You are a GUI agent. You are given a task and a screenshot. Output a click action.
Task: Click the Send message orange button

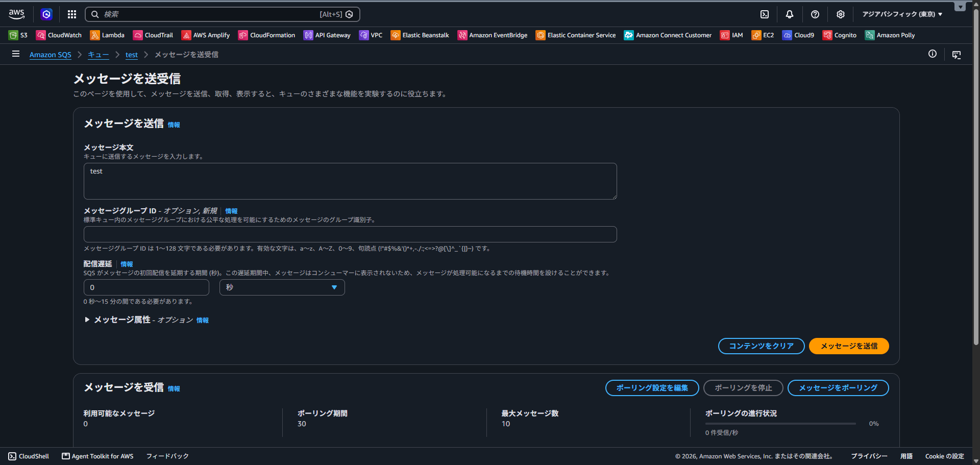849,346
